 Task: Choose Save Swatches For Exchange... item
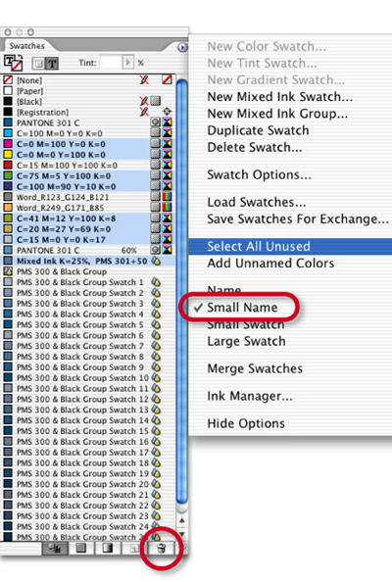[298, 219]
